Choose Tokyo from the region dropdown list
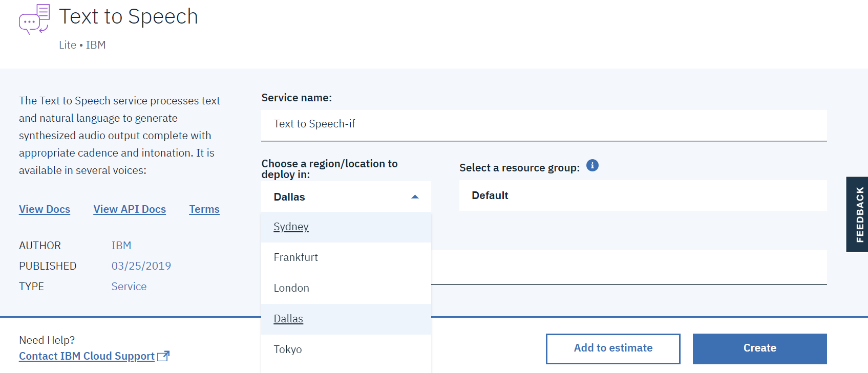868x373 pixels. (288, 349)
